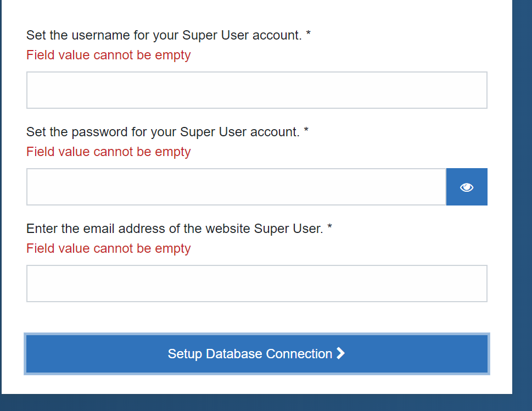The height and width of the screenshot is (411, 532).
Task: Click the required asterisk after username label
Action: click(308, 34)
